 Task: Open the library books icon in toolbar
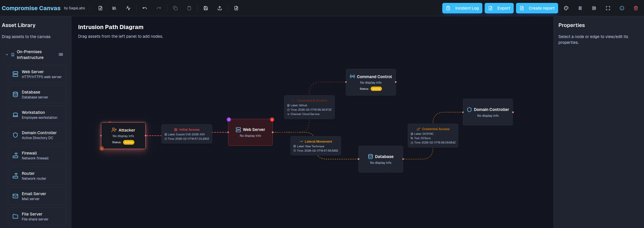(114, 8)
